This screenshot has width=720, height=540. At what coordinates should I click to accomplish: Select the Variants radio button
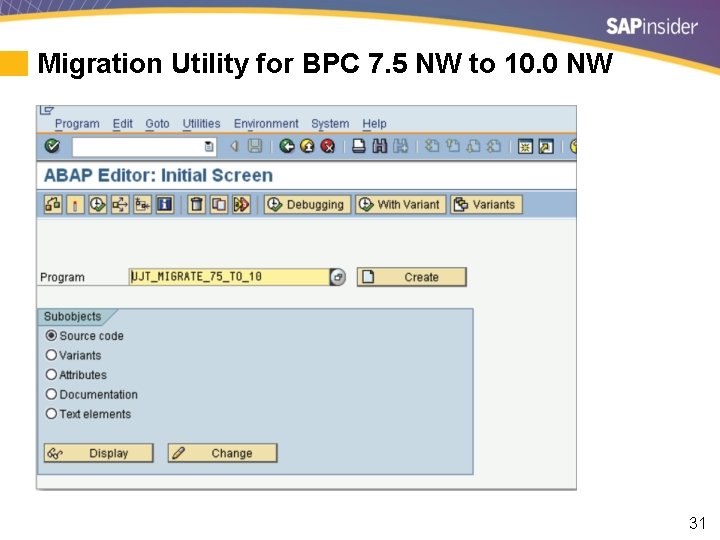point(51,355)
